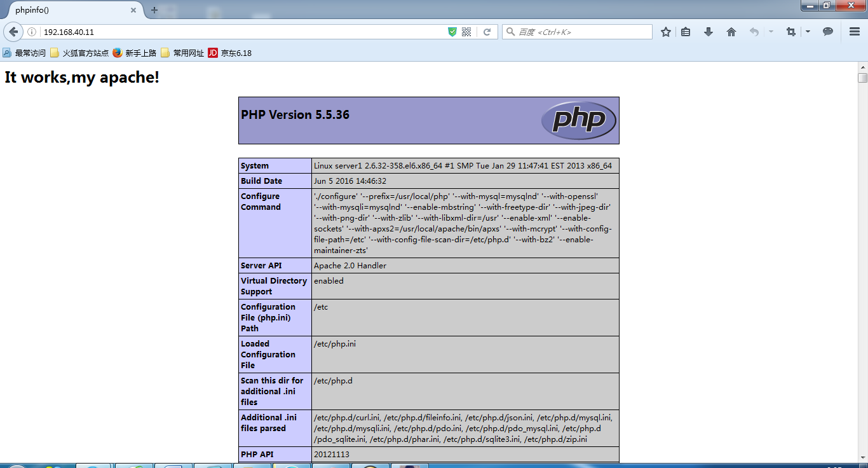Click the browser back arrow button
Viewport: 868px width, 468px height.
[x=13, y=32]
